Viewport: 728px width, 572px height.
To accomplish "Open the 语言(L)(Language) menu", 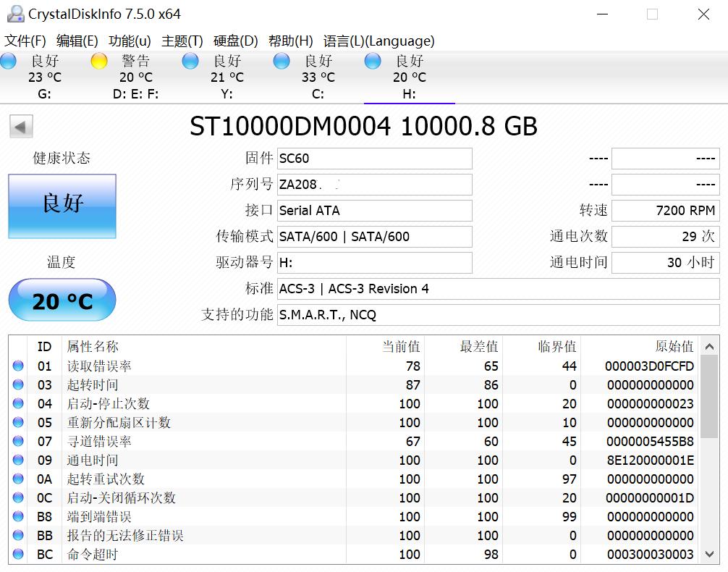I will [379, 41].
